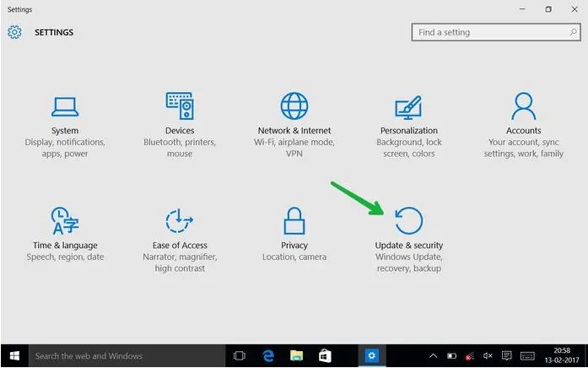Open the network tray icon
This screenshot has height=368, width=588.
[x=470, y=355]
